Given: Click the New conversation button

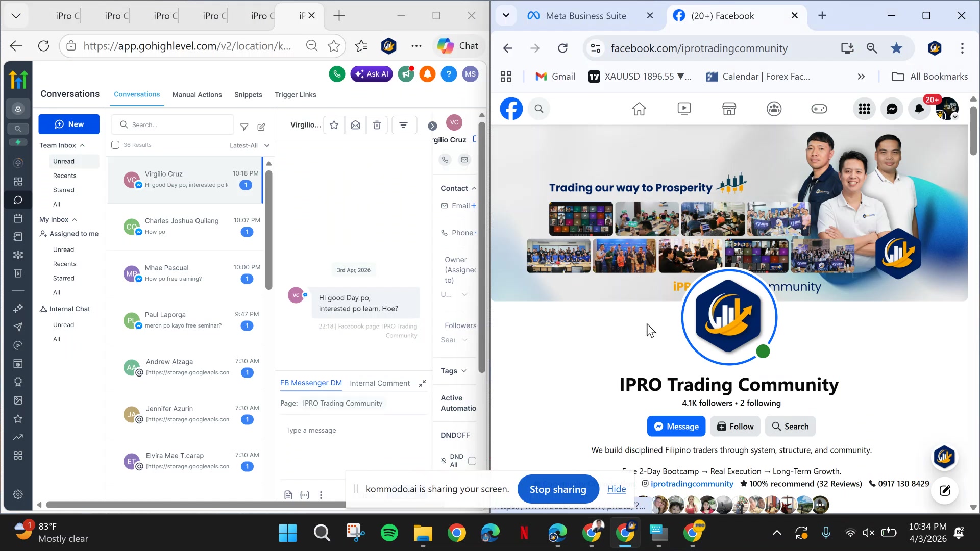Looking at the screenshot, I should tap(69, 124).
